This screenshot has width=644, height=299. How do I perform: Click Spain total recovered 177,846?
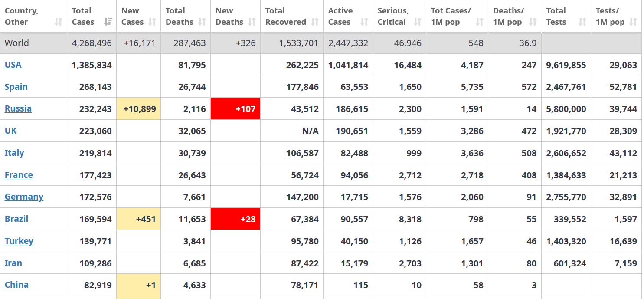pyautogui.click(x=302, y=87)
